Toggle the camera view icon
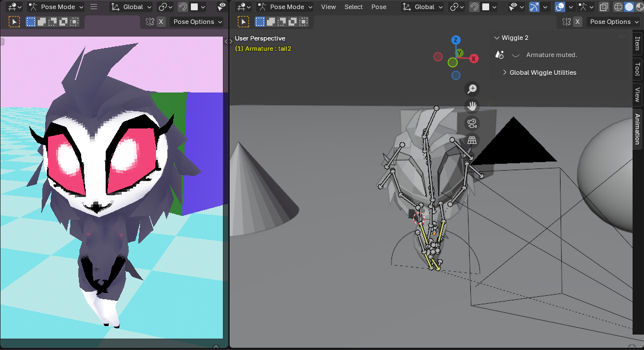The height and width of the screenshot is (350, 644). pyautogui.click(x=472, y=123)
